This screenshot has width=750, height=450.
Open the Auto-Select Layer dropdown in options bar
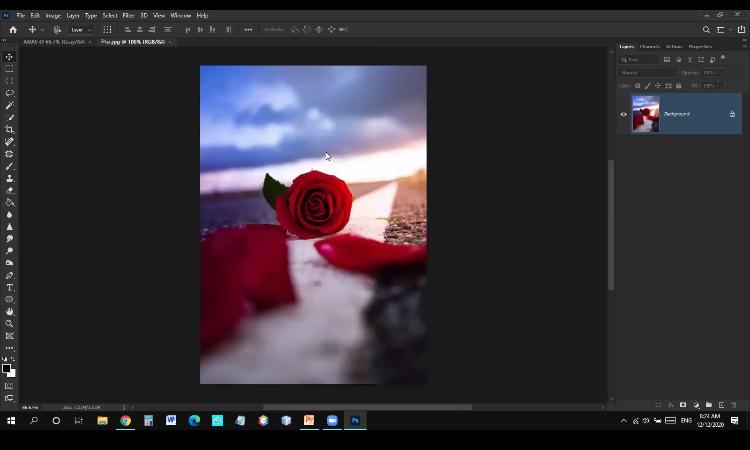(78, 30)
